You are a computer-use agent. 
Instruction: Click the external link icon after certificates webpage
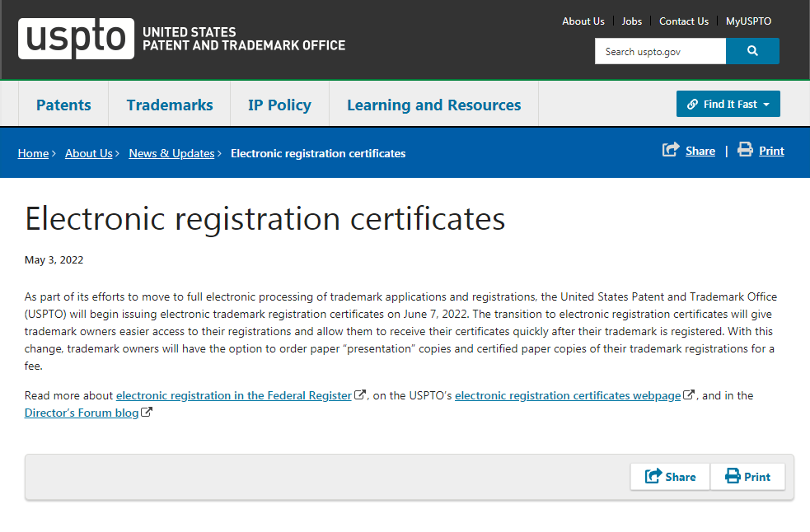pos(689,394)
